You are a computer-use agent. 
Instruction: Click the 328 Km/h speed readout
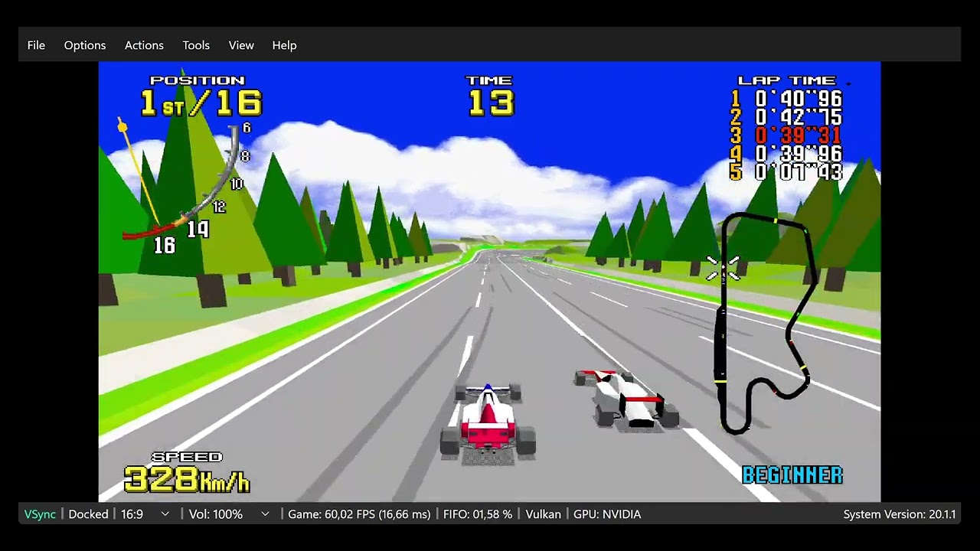[x=187, y=480]
